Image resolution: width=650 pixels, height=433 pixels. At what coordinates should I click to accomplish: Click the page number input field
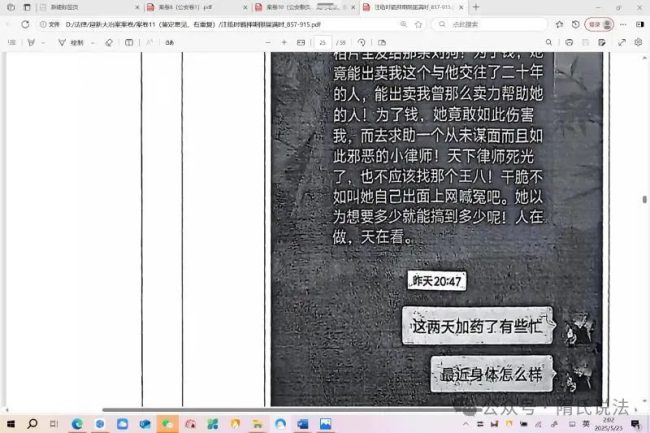(x=322, y=42)
